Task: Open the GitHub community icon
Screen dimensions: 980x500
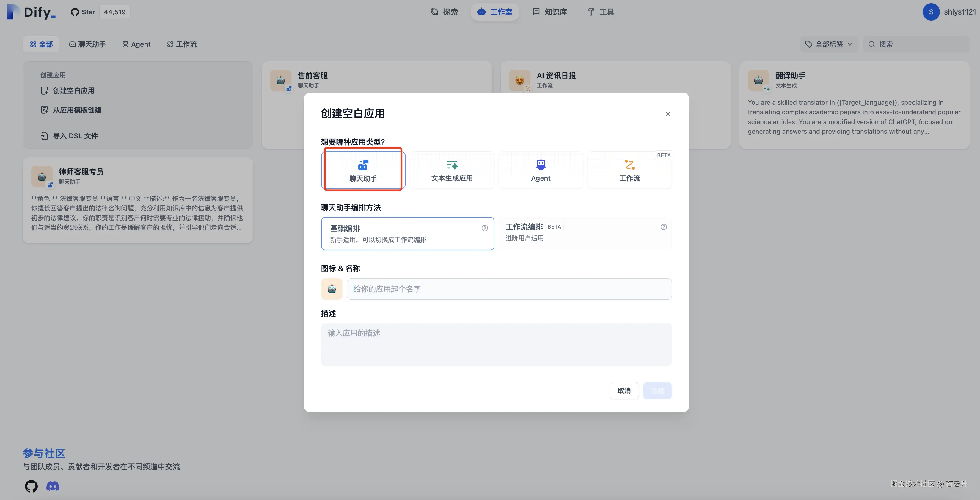Action: (31, 486)
